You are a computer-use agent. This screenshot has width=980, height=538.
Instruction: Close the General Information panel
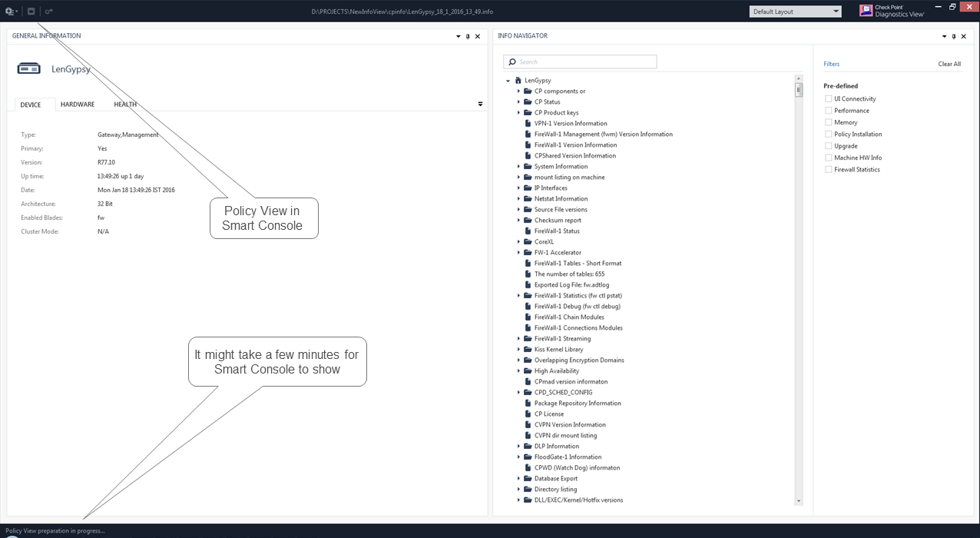click(x=478, y=36)
